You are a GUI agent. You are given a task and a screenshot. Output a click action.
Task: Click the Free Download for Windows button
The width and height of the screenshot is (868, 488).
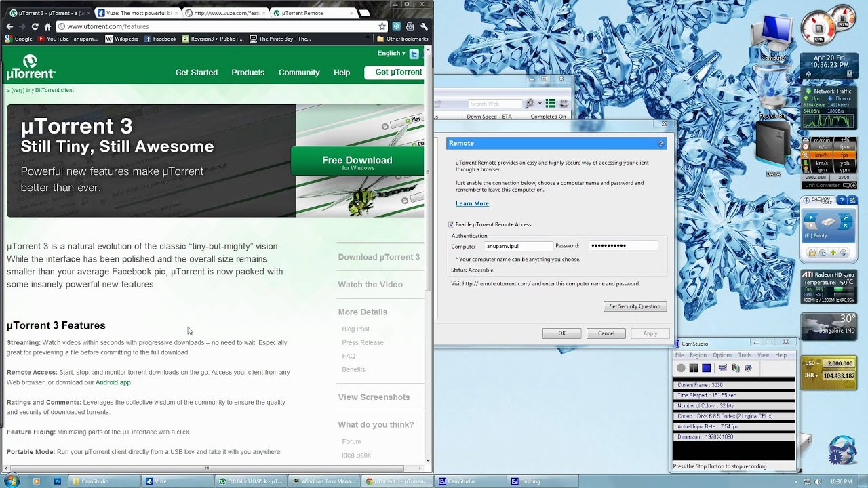[357, 161]
